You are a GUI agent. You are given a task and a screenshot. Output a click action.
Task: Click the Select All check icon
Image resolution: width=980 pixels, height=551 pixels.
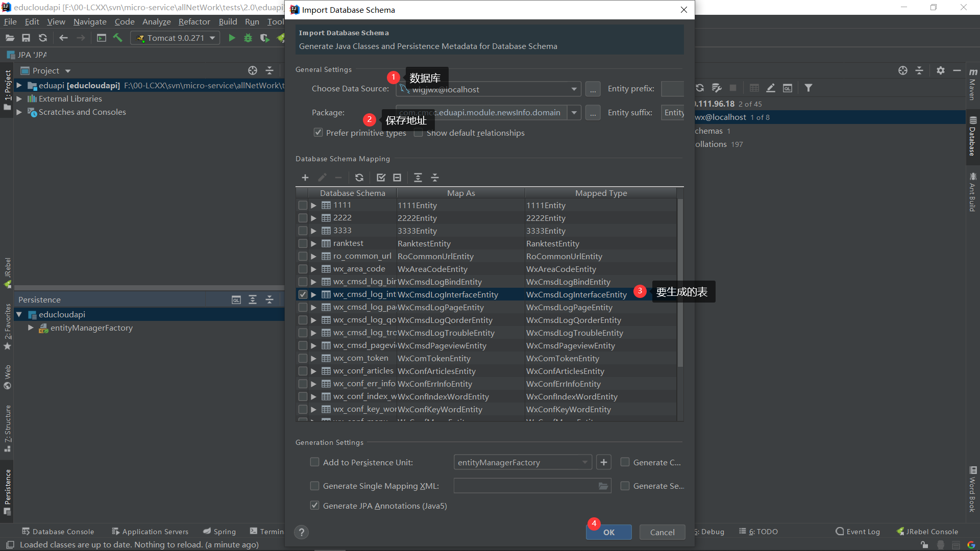381,178
